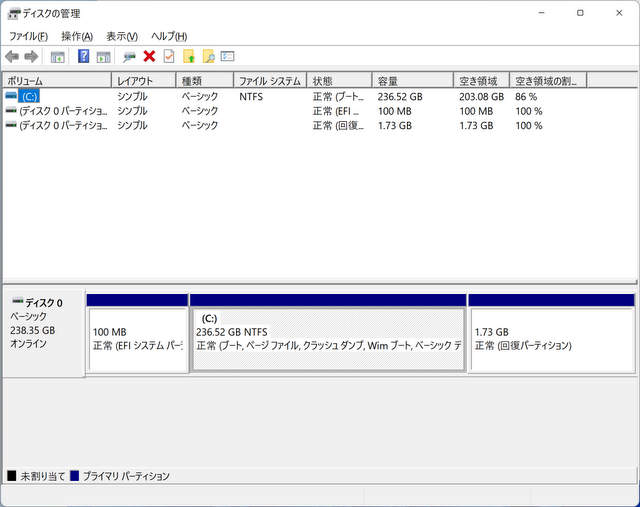Open the 操作(A) menu

77,36
